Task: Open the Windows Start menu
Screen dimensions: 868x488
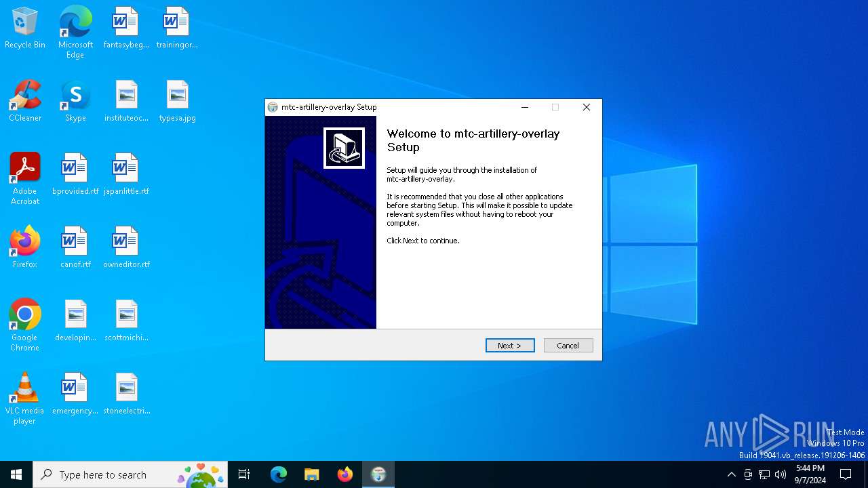Action: coord(16,474)
